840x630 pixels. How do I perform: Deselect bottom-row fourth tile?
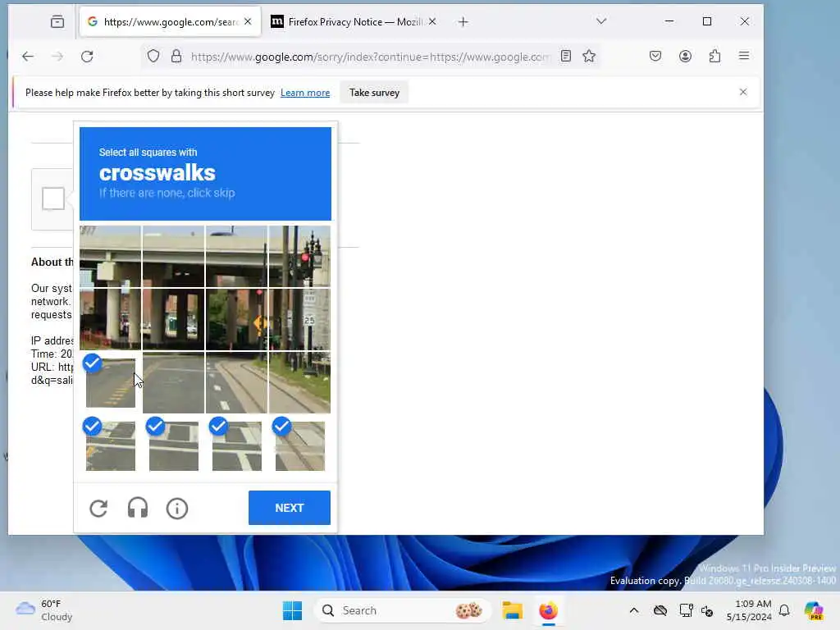coord(299,445)
